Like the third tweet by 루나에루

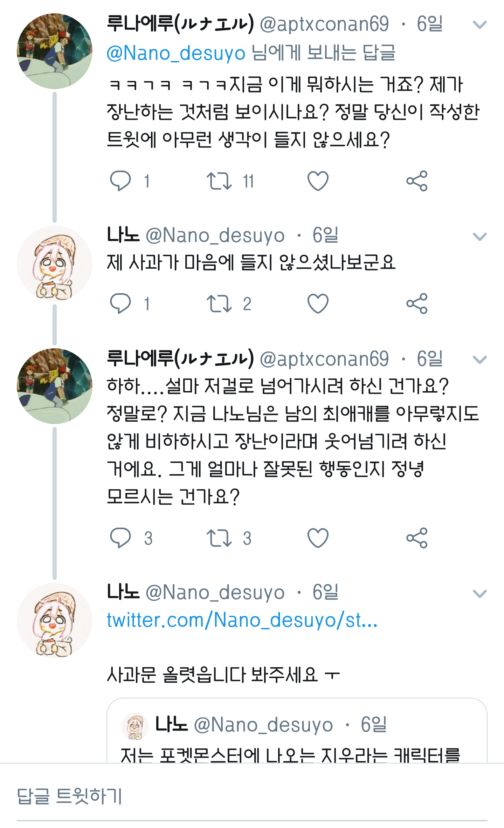tap(318, 538)
